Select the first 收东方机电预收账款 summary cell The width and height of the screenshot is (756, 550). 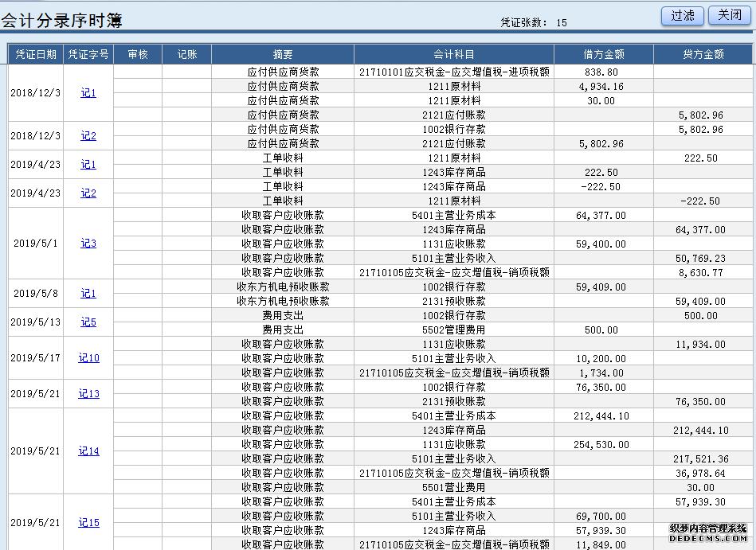(283, 287)
